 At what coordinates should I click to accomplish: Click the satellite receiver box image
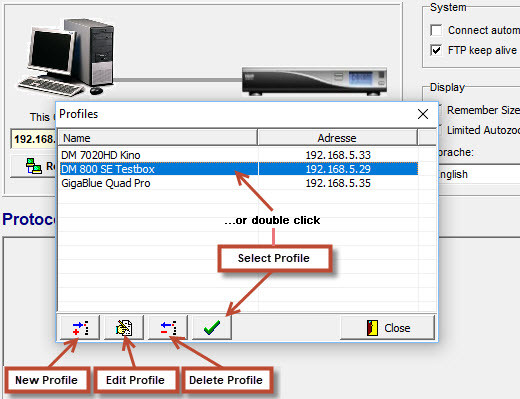pos(314,81)
